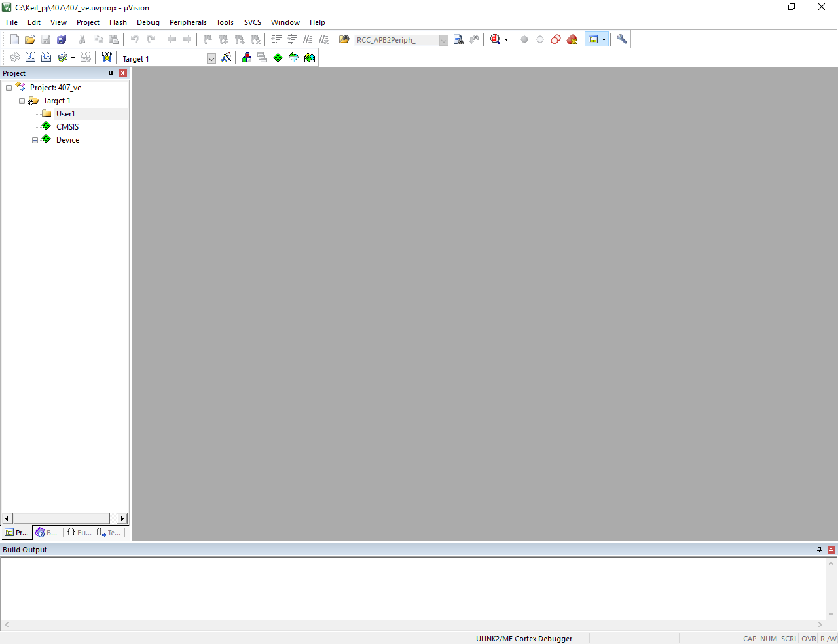Toggle a bookmark with the flag icon
Screen dimensions: 838x644
[208, 39]
